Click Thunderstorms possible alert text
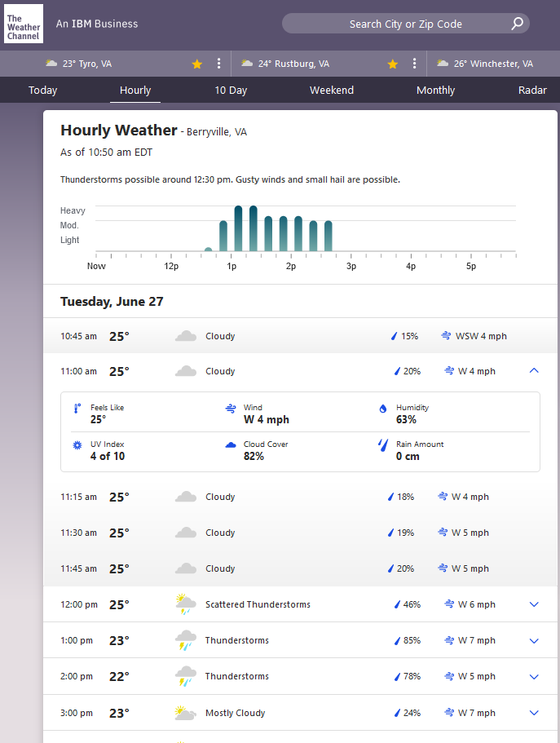560x743 pixels. point(230,179)
